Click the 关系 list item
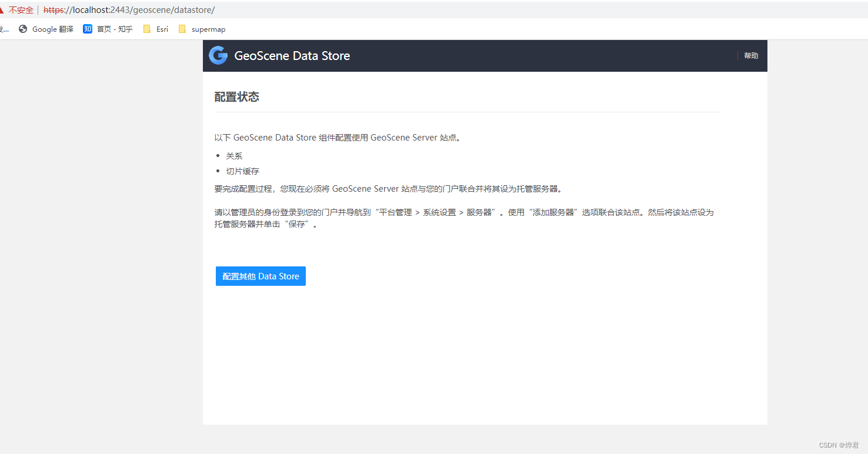Screen dimensions: 868x454 (234, 156)
